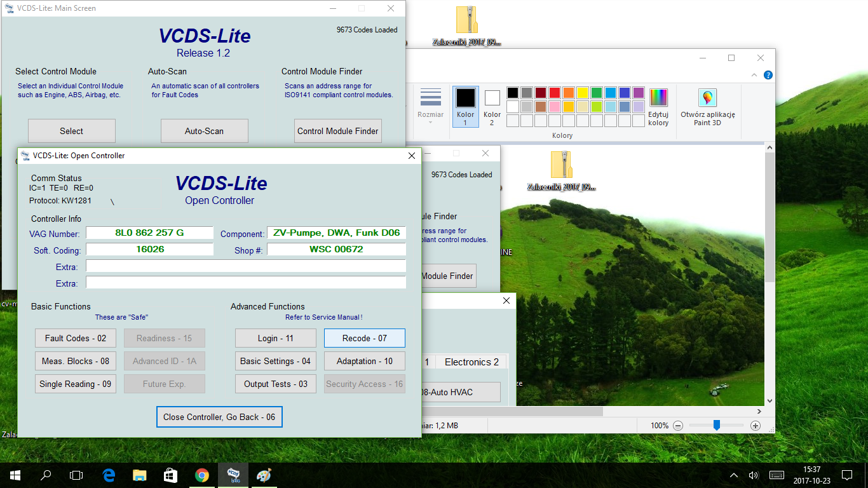This screenshot has width=868, height=488.
Task: Pick bright red swatch in Paint palette
Action: coord(554,93)
